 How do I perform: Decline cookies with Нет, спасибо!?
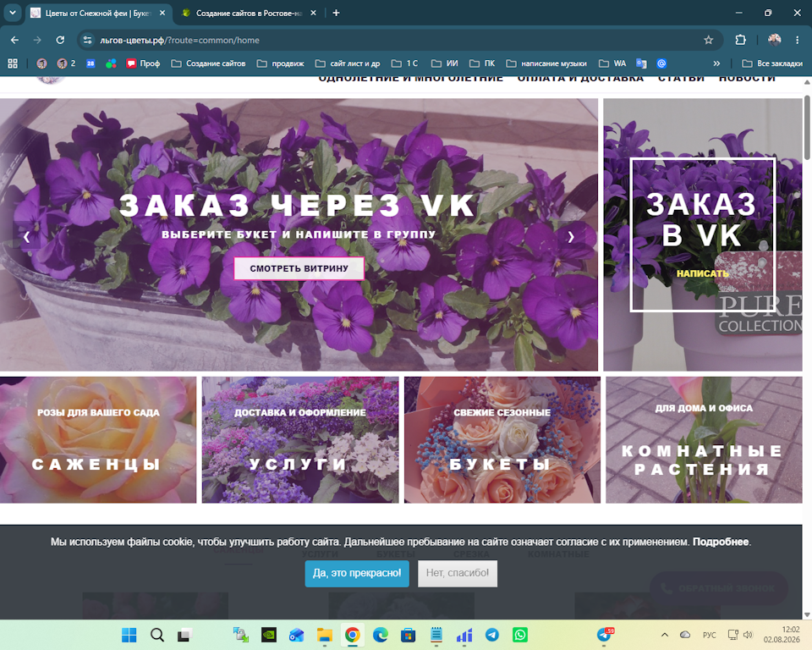coord(458,573)
